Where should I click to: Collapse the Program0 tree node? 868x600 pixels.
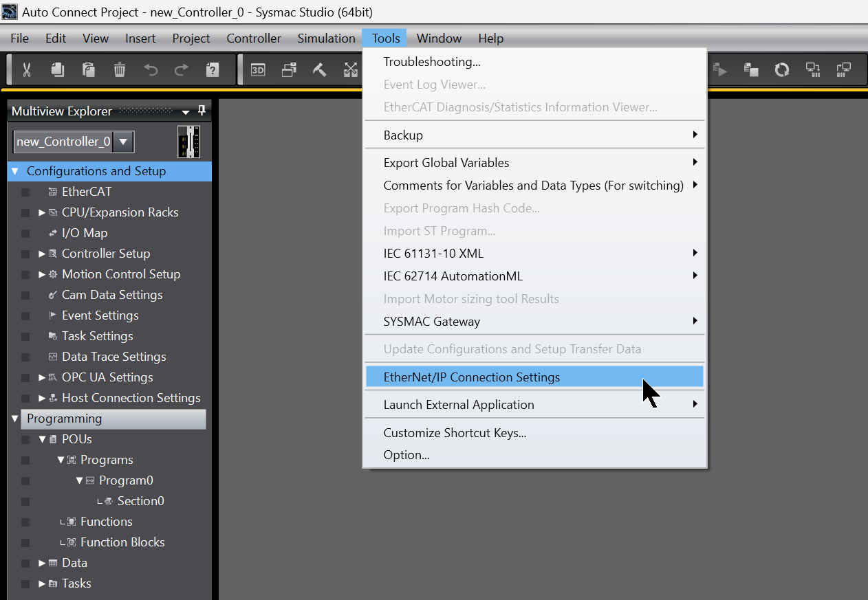pyautogui.click(x=79, y=480)
